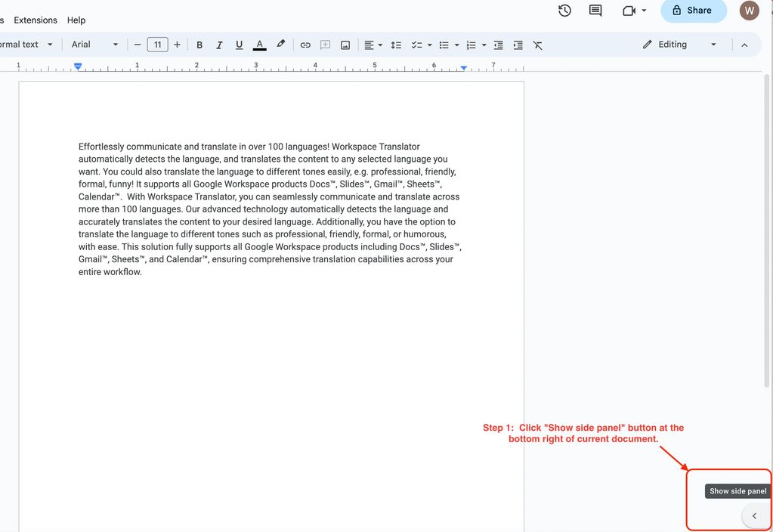Open version history clock icon
Screen dimensions: 773x532
click(x=564, y=11)
